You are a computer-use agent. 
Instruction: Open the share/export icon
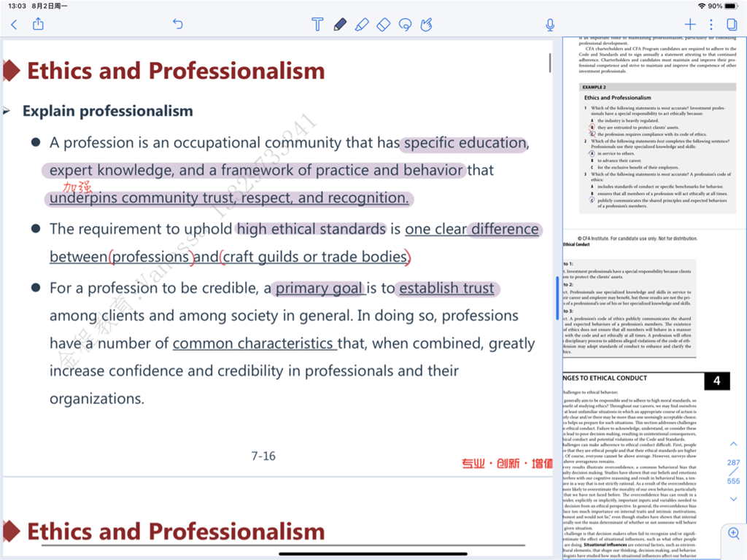[x=38, y=25]
